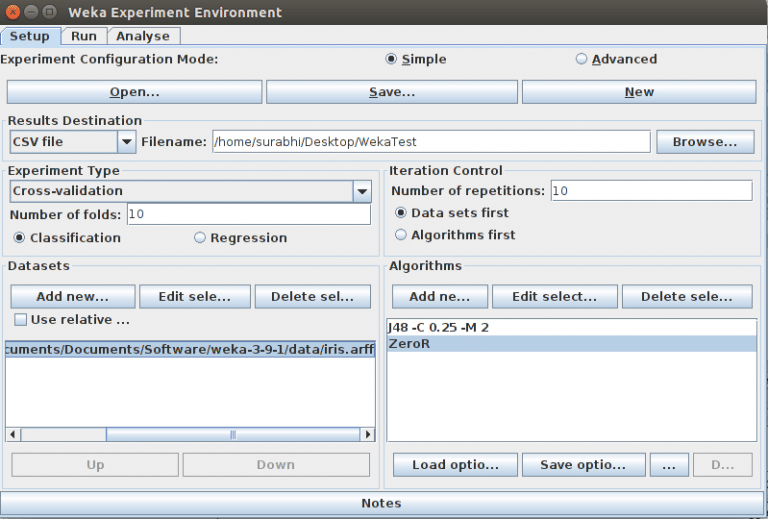
Task: Select Advanced configuration mode
Action: 581,59
